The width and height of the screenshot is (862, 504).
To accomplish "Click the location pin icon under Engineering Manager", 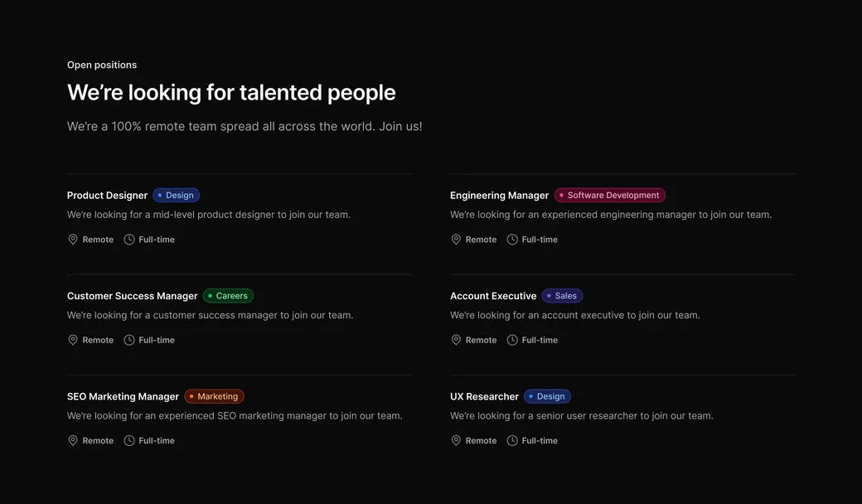I will (456, 240).
